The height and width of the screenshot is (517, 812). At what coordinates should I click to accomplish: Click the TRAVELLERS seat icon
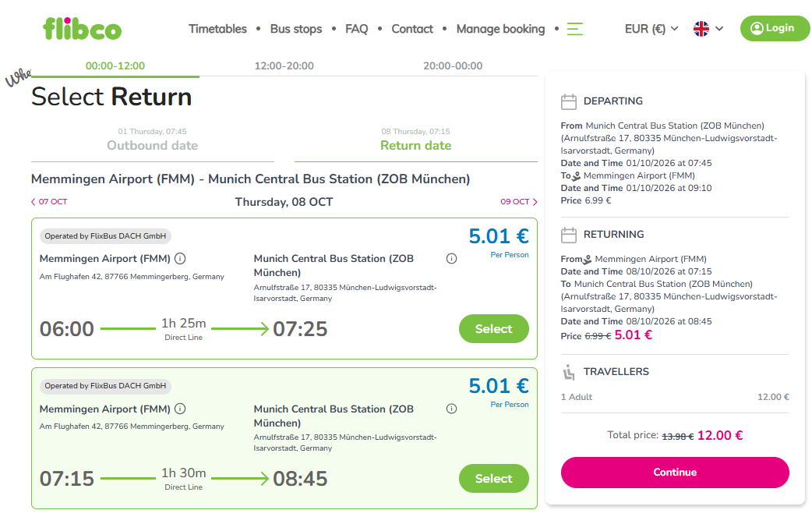(x=569, y=373)
